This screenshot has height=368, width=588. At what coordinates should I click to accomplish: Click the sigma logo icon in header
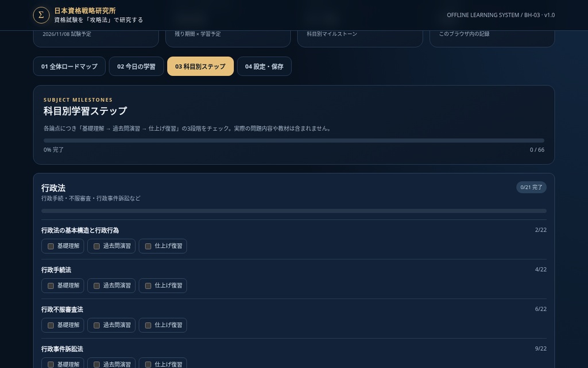pos(41,15)
